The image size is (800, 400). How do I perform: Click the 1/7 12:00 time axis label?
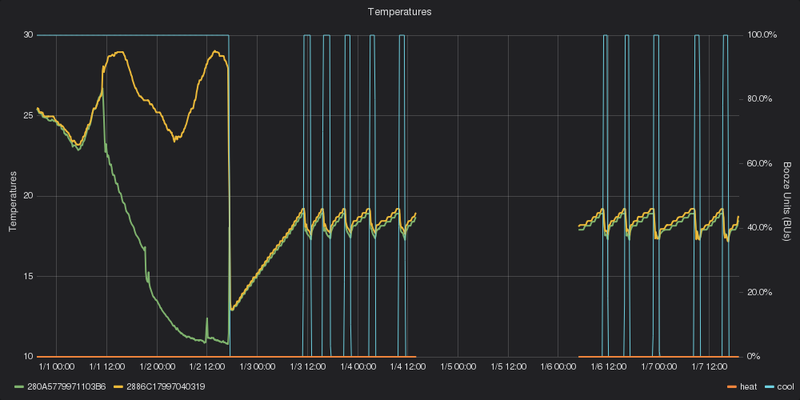point(709,366)
